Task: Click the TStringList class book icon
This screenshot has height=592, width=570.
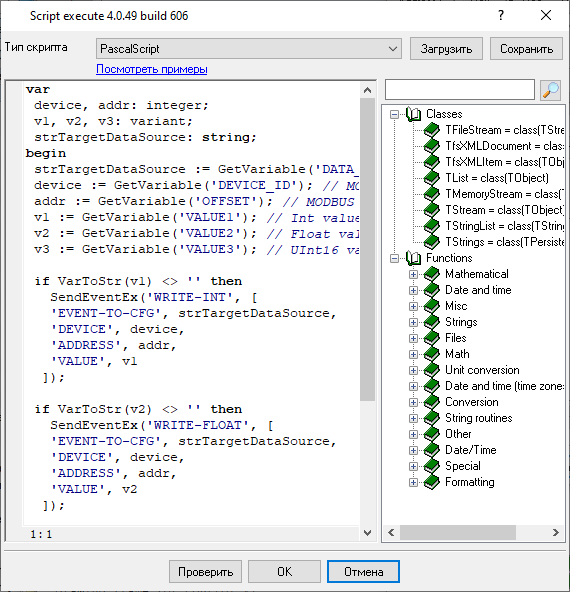Action: coord(431,226)
